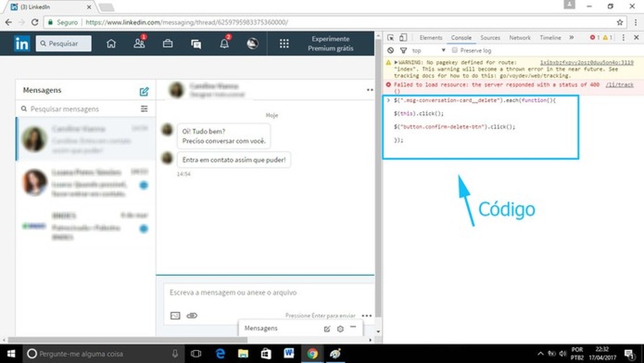Viewport: 644px width, 363px height.
Task: Open settings gear in Mensagens popup bar
Action: [x=340, y=328]
